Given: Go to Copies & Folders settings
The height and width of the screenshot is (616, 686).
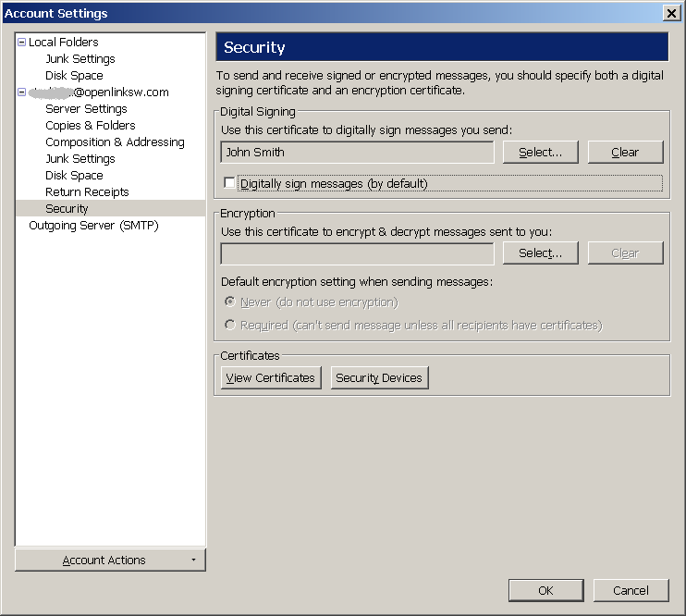Looking at the screenshot, I should (x=90, y=125).
